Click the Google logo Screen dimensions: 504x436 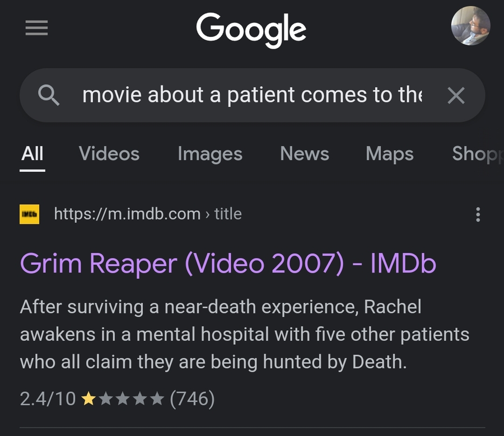pyautogui.click(x=251, y=30)
